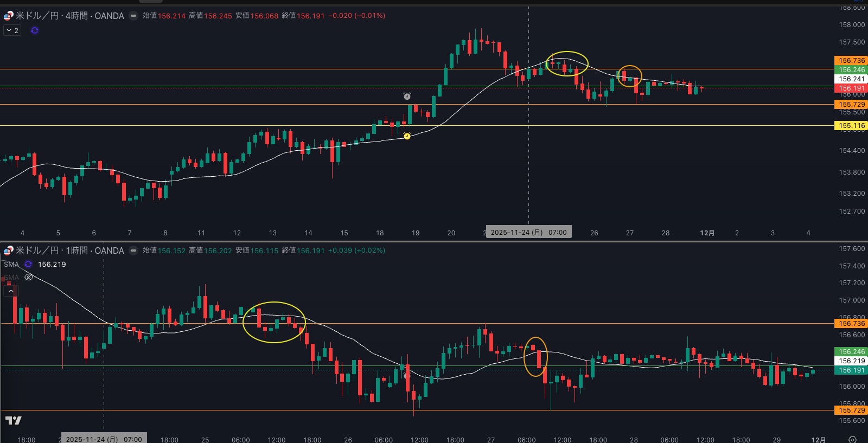Open chart settings gear at bottom-right
This screenshot has height=443, width=868.
[852, 439]
